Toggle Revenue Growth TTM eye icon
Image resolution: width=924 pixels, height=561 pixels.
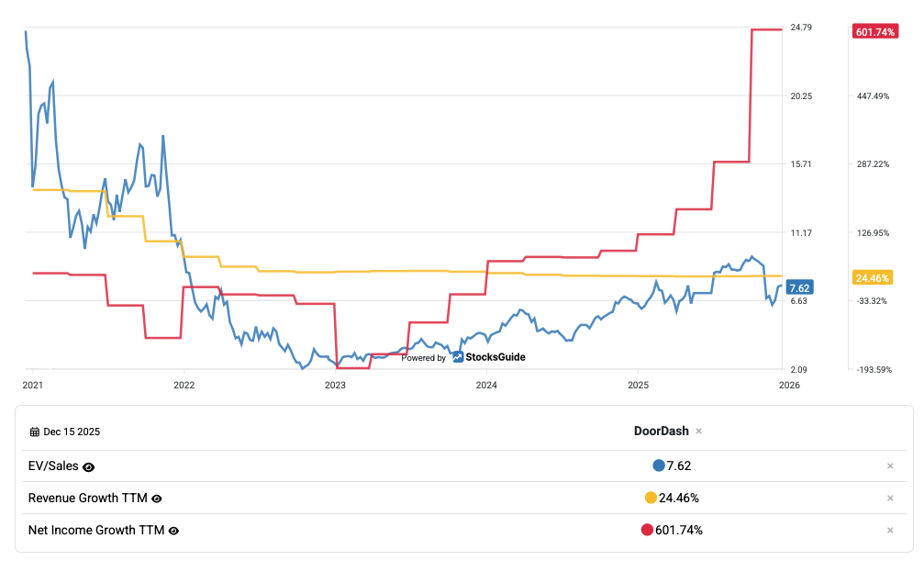point(157,499)
